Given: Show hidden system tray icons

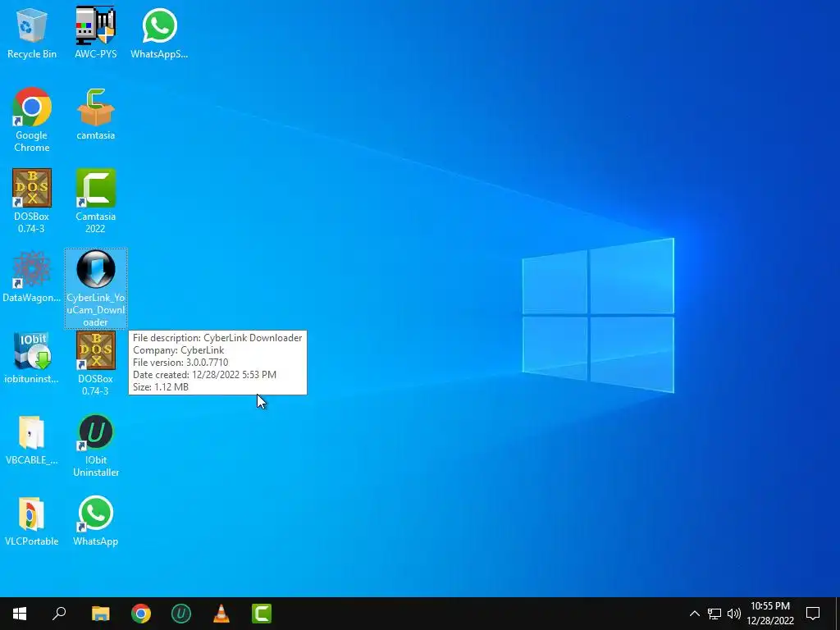Looking at the screenshot, I should [694, 614].
